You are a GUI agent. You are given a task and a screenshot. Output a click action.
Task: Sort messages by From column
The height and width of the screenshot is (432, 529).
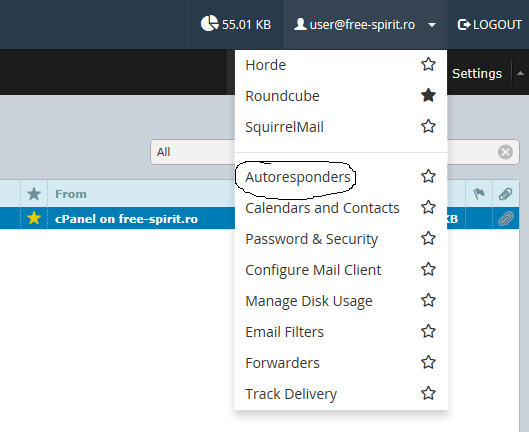(x=71, y=194)
